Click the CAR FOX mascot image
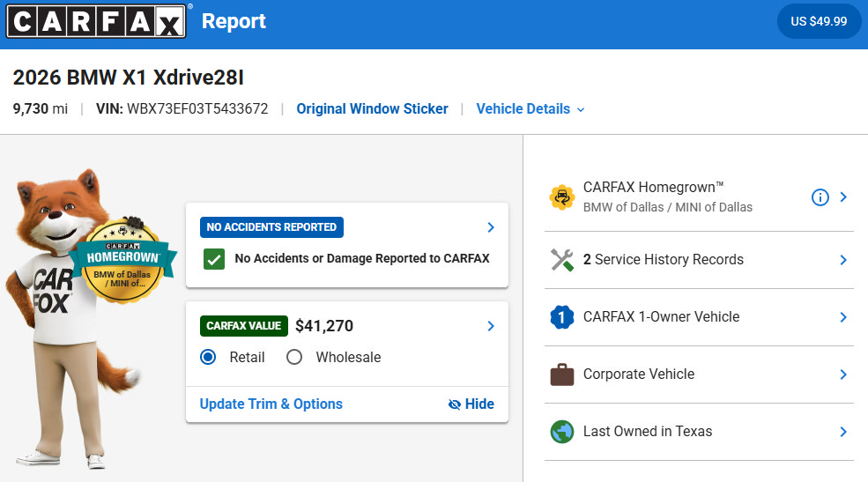The image size is (868, 482). pos(75,318)
